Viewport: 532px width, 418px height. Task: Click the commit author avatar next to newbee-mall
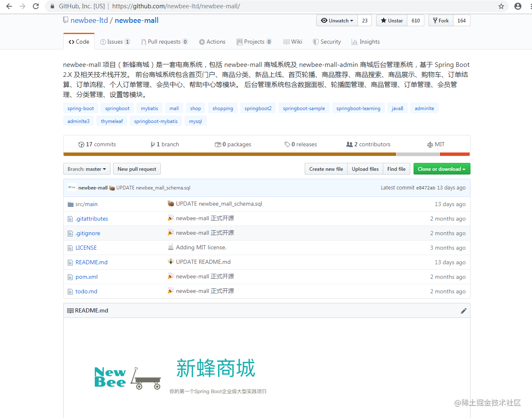[72, 188]
